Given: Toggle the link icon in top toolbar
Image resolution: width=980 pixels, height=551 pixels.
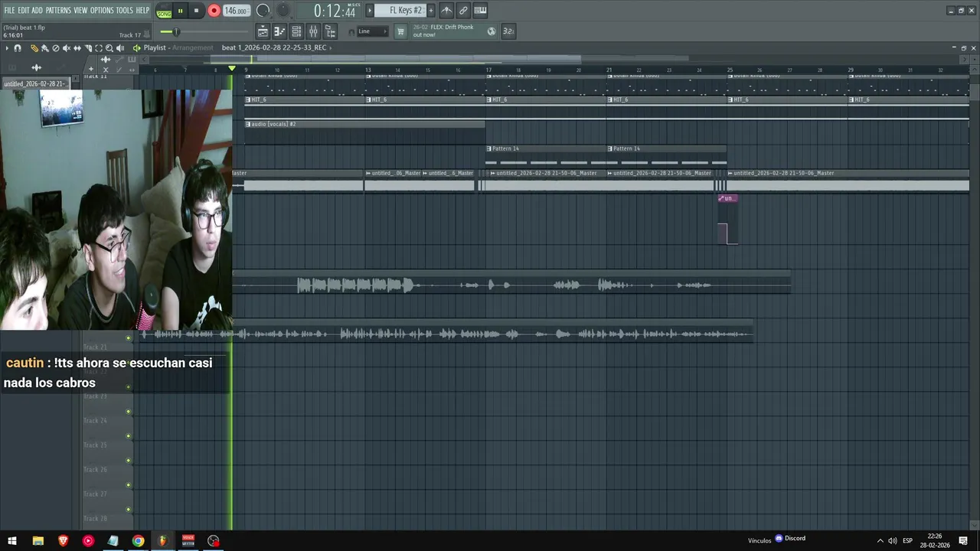Looking at the screenshot, I should (463, 11).
